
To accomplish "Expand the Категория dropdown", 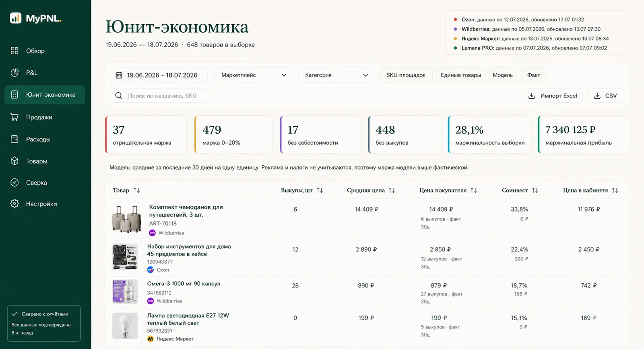I will click(336, 75).
